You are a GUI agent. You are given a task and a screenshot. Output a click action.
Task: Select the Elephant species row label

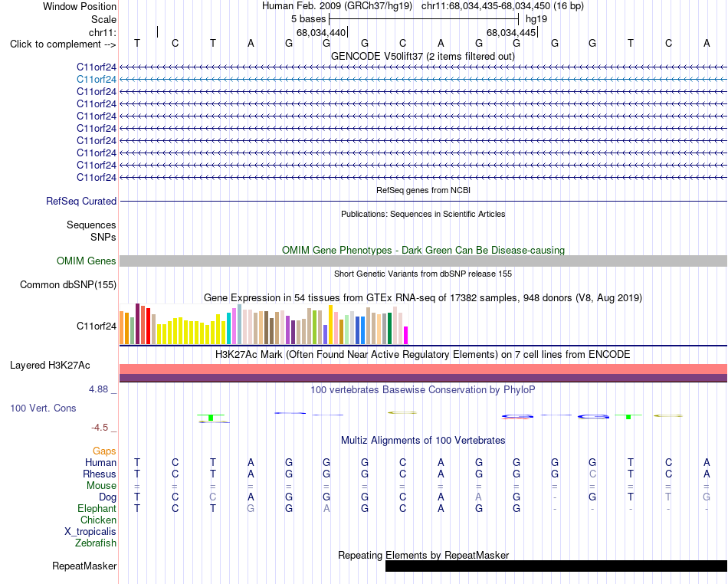coord(97,509)
